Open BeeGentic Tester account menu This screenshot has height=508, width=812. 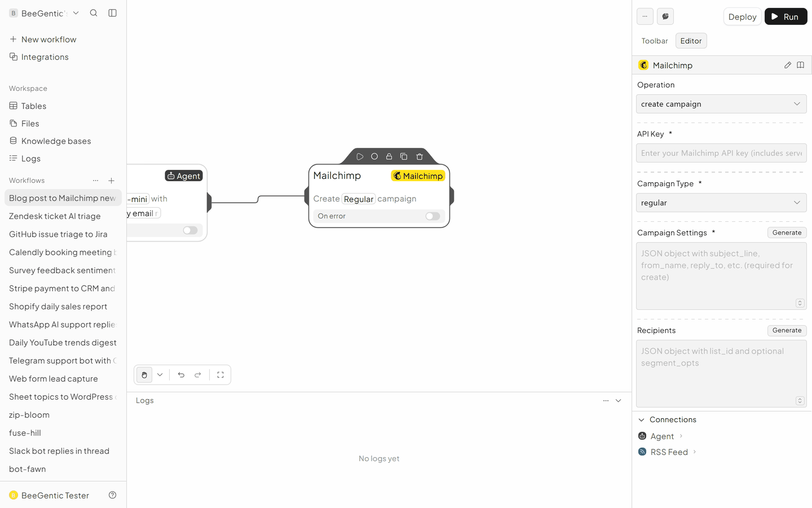[x=50, y=496]
